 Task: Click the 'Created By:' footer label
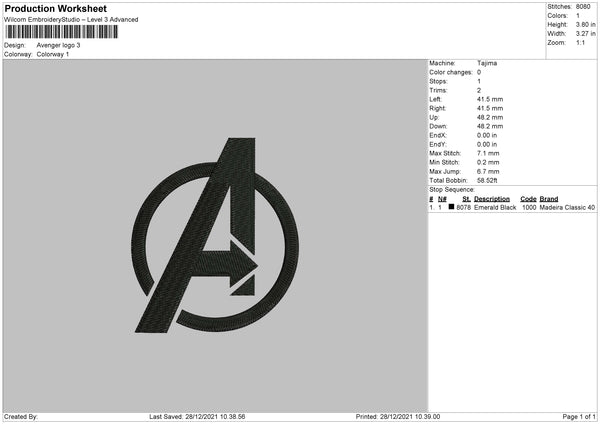[21, 417]
